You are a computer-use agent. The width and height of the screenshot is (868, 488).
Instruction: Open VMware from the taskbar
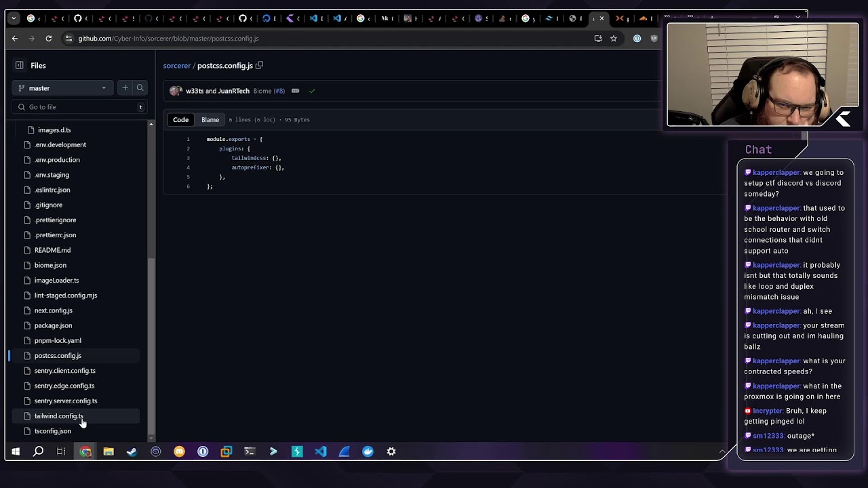[x=226, y=451]
